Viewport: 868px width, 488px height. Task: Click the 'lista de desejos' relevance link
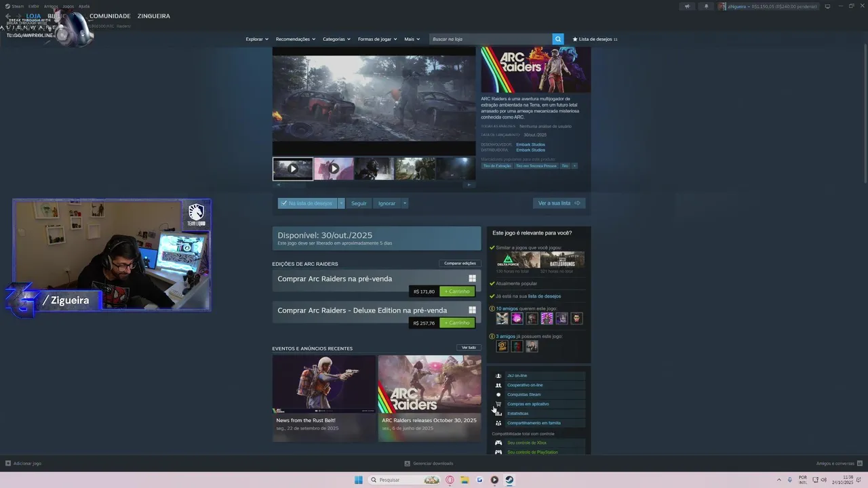[545, 296]
